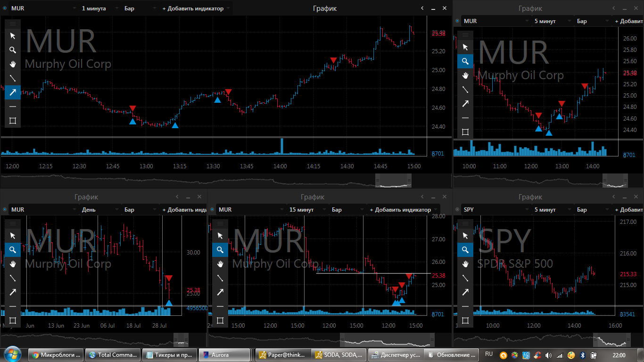The image size is (644, 362).
Task: Toggle the link dot beside the SPY ticker
Action: [x=457, y=210]
